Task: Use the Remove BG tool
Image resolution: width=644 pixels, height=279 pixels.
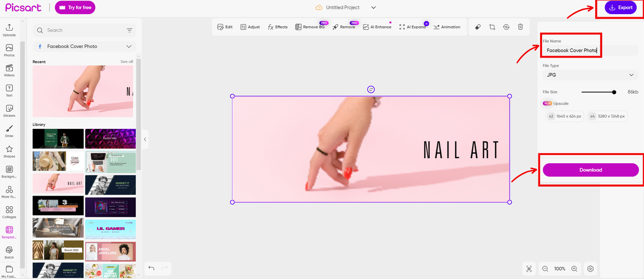Action: pyautogui.click(x=310, y=27)
